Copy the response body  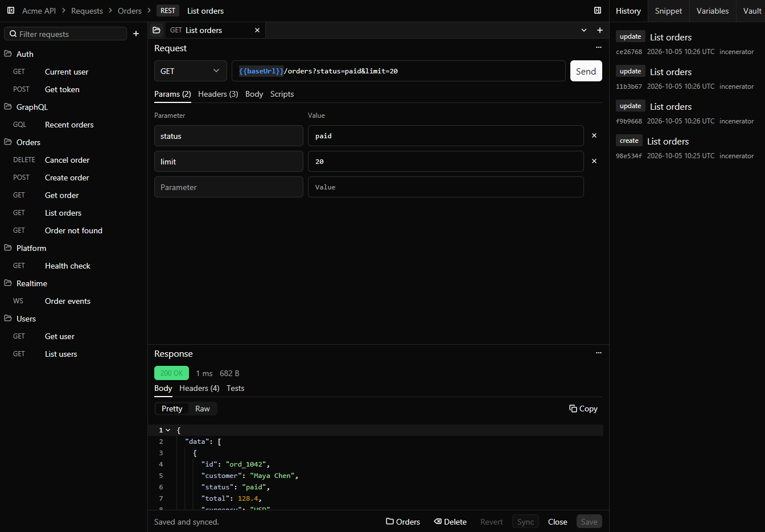pyautogui.click(x=583, y=409)
